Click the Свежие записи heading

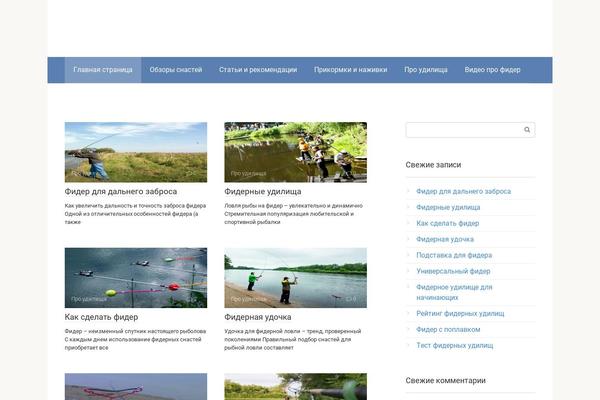433,165
